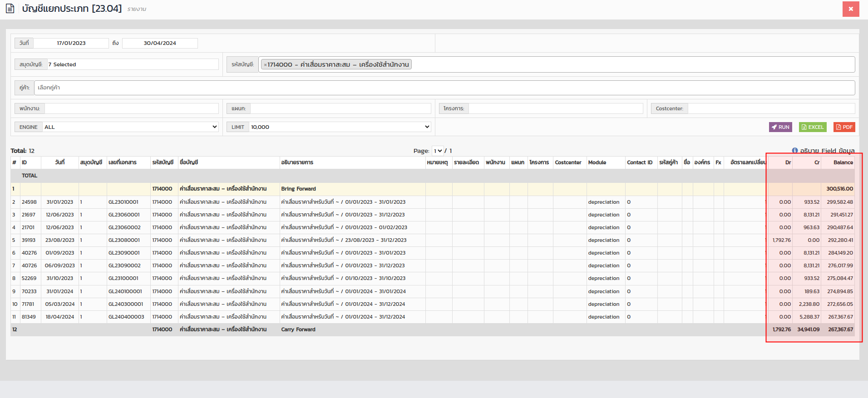Click the Costcenter input field
The image size is (868, 398).
[771, 108]
